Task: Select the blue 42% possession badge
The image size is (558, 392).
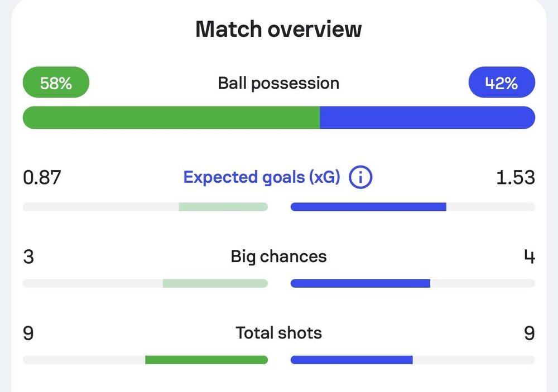Action: (502, 82)
